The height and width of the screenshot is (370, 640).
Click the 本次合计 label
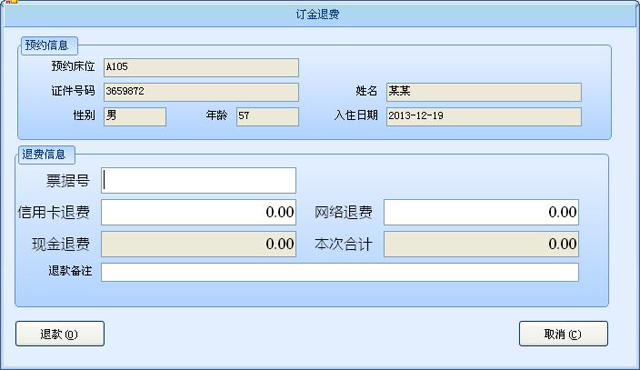pyautogui.click(x=343, y=244)
